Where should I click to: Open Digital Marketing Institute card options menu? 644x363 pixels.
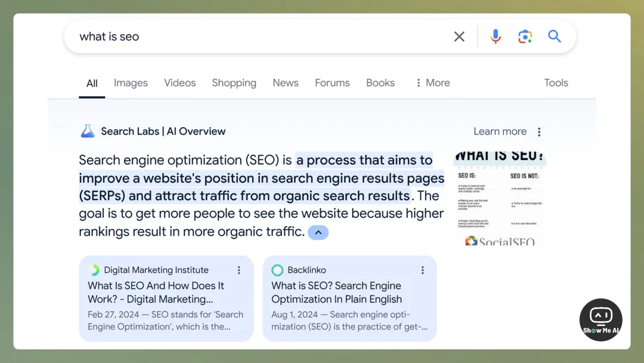pyautogui.click(x=239, y=270)
